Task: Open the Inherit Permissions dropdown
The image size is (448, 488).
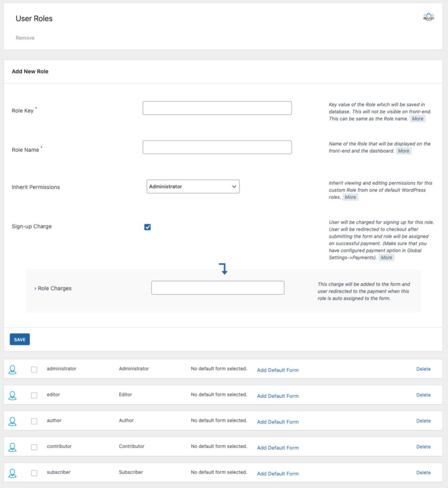Action: click(193, 186)
